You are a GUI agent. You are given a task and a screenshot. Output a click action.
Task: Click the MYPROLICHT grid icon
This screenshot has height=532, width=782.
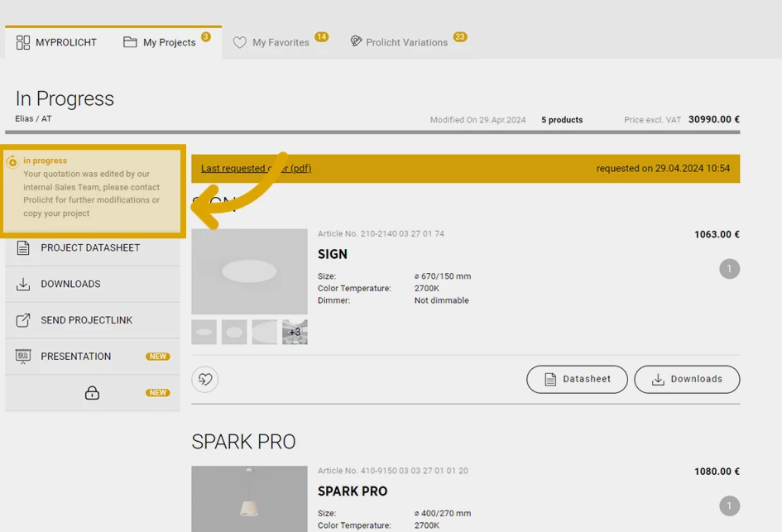[23, 42]
